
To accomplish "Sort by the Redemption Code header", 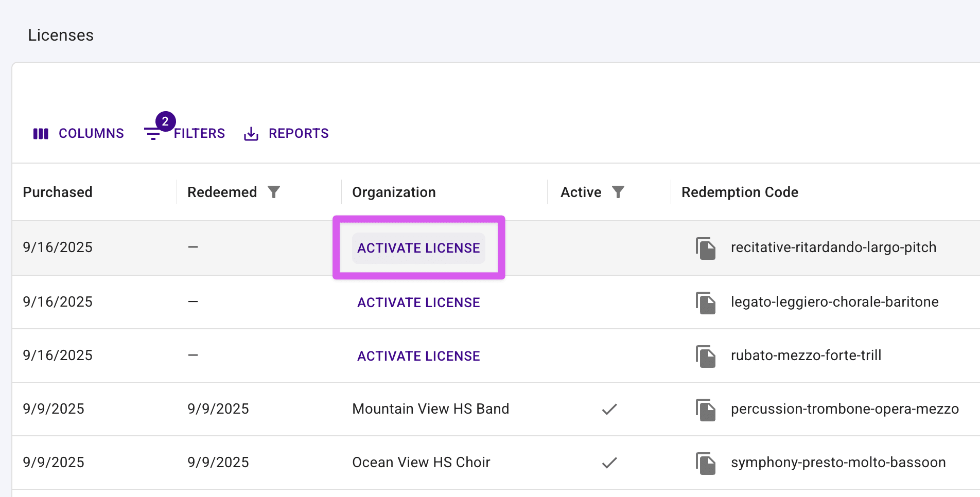I will [x=740, y=192].
